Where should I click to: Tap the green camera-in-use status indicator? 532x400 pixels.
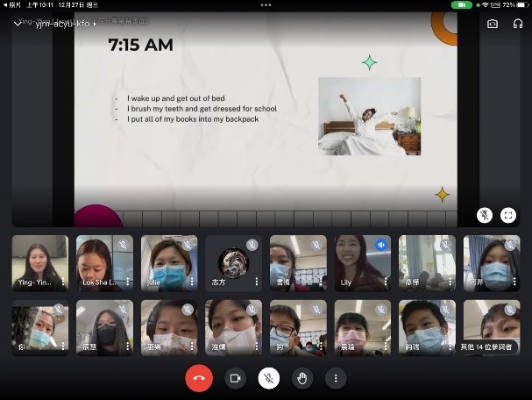[x=461, y=4]
